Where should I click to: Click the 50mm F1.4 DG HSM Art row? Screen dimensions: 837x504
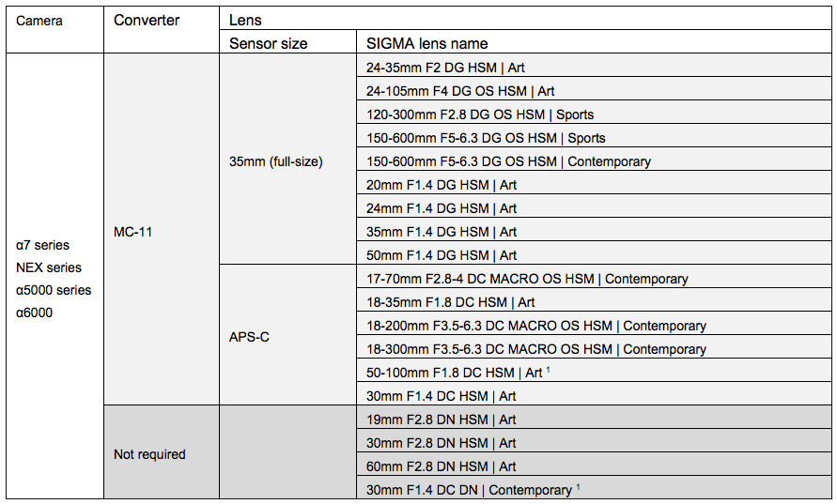tap(441, 255)
